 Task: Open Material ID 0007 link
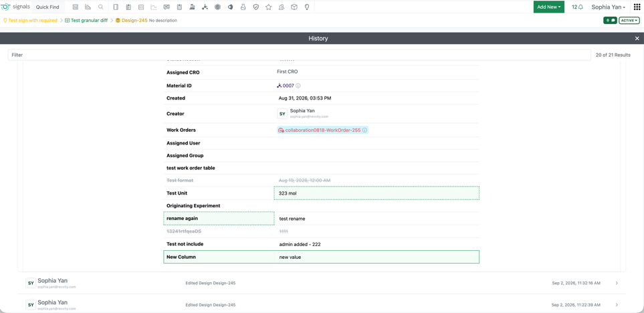coord(286,86)
